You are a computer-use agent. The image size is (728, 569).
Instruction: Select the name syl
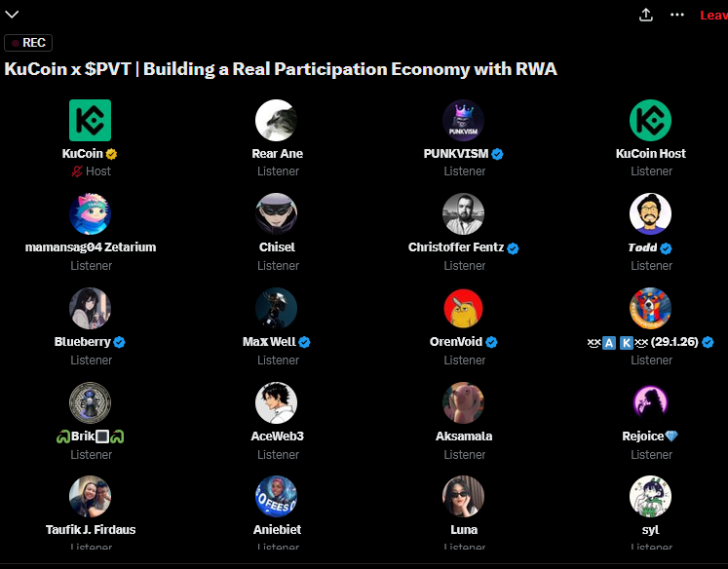point(650,530)
